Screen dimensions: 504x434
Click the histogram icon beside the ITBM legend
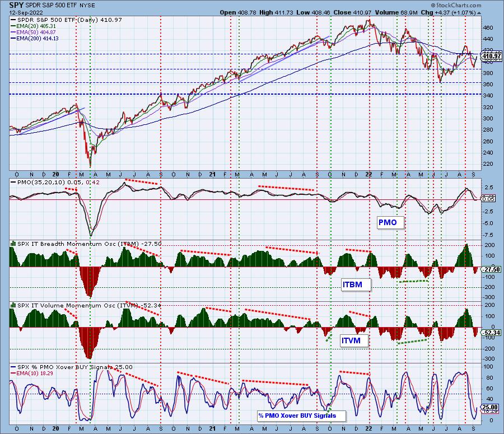(13, 244)
